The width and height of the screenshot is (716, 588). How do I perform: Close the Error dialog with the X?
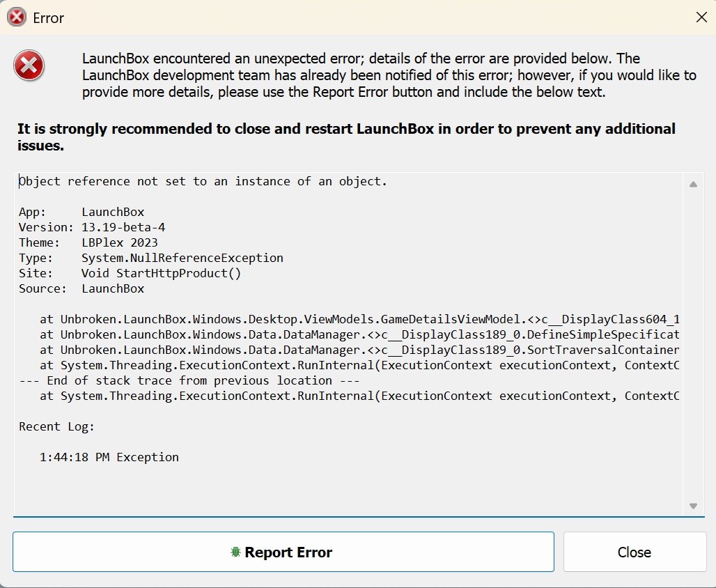click(701, 17)
